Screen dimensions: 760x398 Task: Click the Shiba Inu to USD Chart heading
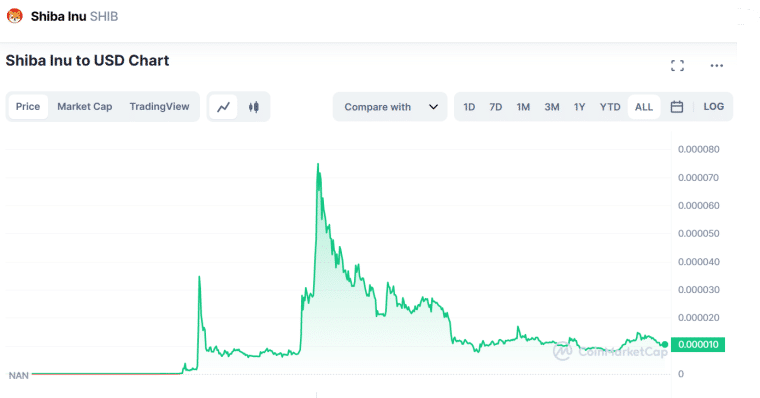tap(87, 61)
